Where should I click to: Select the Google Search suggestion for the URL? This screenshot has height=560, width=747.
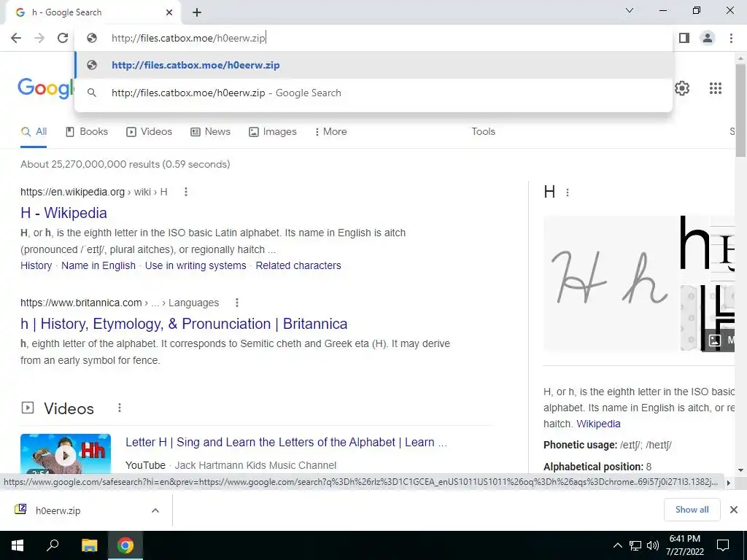[x=374, y=93]
